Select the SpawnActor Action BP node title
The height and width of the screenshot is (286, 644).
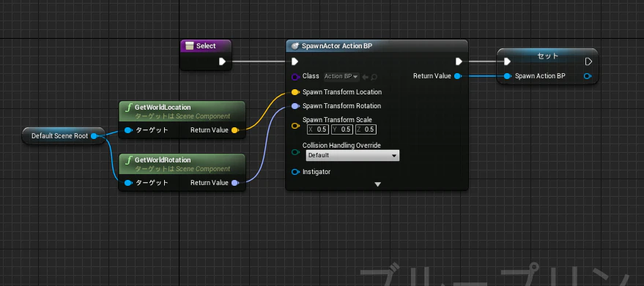(x=337, y=46)
